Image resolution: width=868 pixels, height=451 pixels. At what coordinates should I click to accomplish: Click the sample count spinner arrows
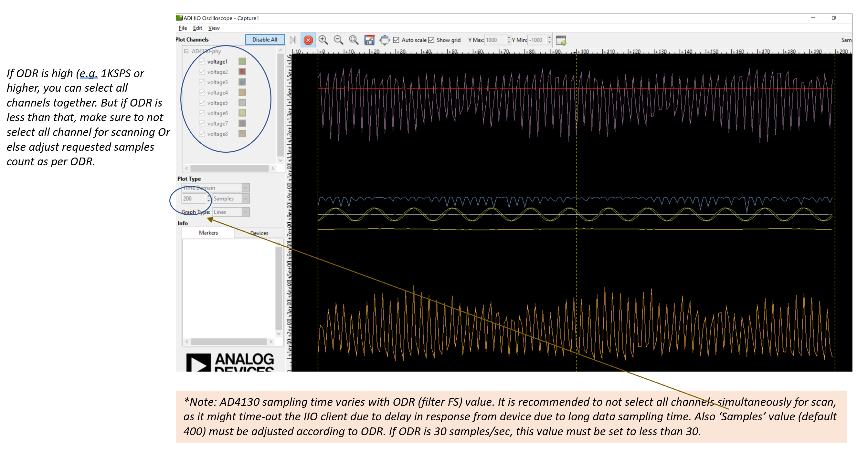[x=208, y=199]
